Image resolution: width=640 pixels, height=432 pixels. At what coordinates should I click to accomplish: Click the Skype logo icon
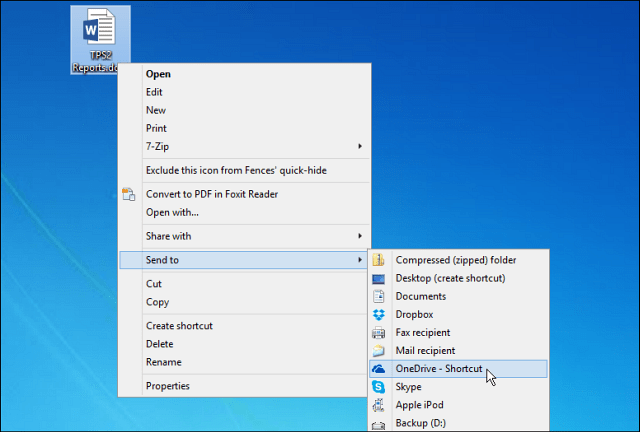click(378, 387)
